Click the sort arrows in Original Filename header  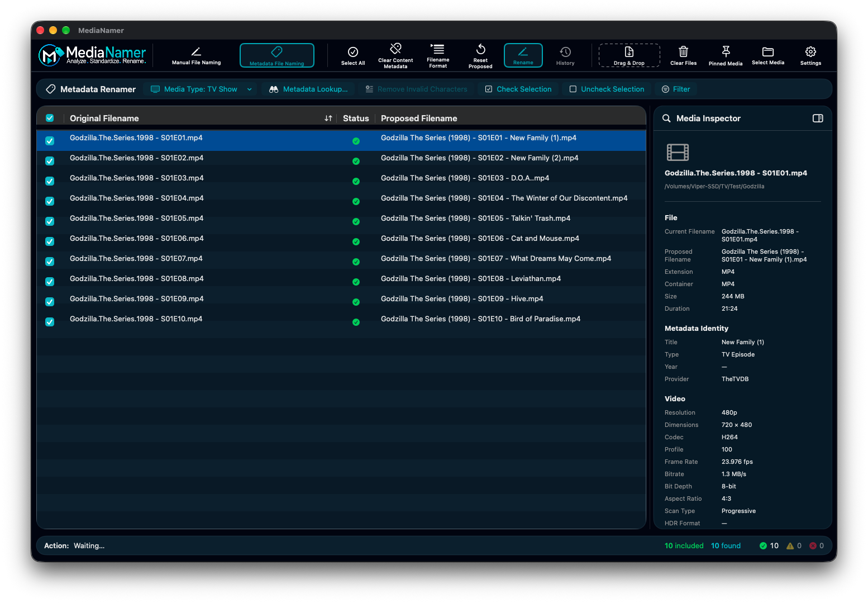[328, 118]
